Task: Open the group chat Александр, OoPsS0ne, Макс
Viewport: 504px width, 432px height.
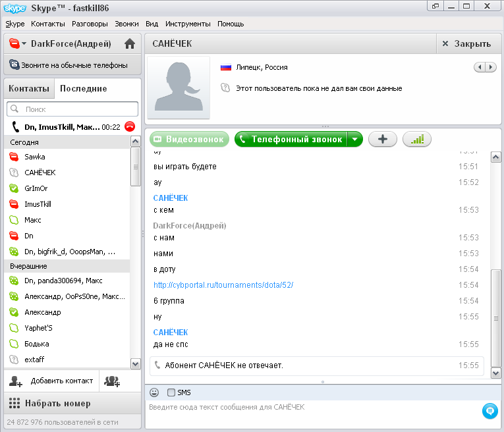Action: pyautogui.click(x=67, y=296)
